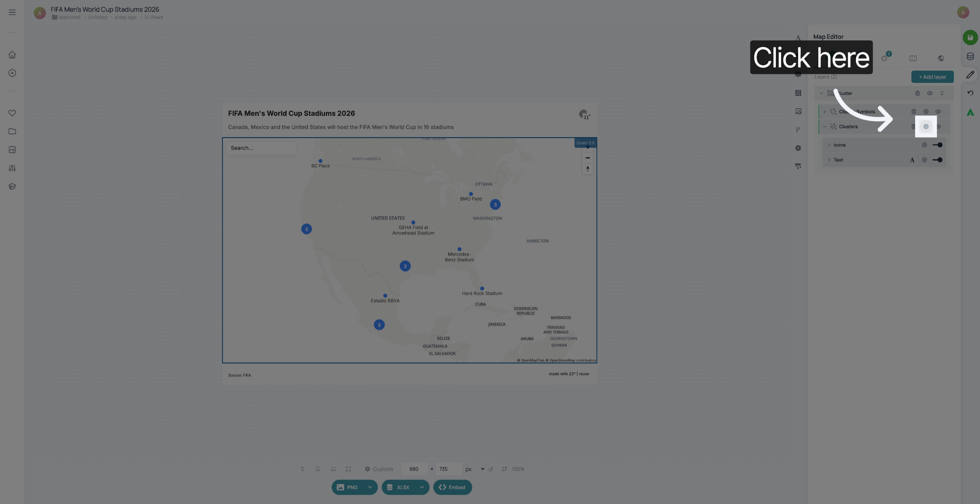
Task: Click the map zoom out minus button
Action: pyautogui.click(x=588, y=158)
